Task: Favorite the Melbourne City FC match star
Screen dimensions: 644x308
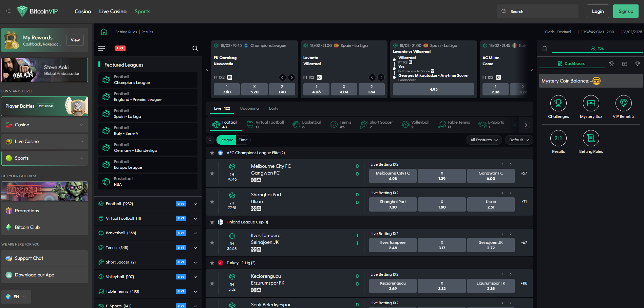Action: [x=212, y=173]
